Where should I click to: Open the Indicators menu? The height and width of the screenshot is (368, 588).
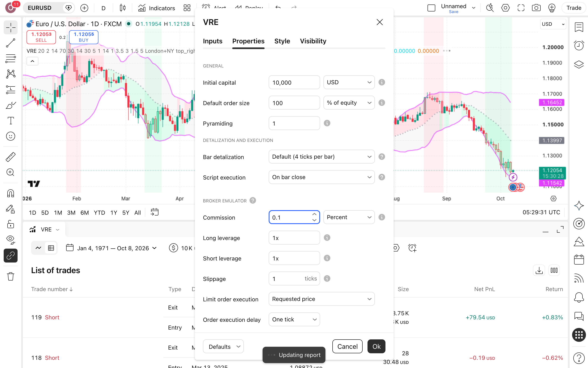(x=156, y=8)
